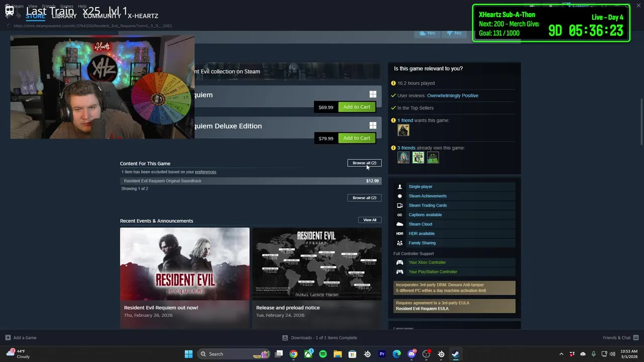Open File Explorer from the taskbar
This screenshot has height=362, width=644.
coord(338,354)
